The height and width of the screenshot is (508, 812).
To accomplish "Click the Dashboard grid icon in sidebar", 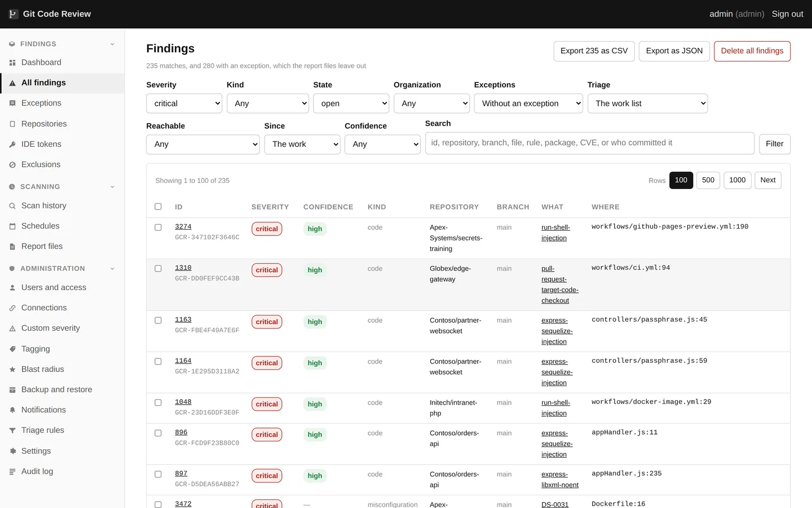I will [x=12, y=63].
